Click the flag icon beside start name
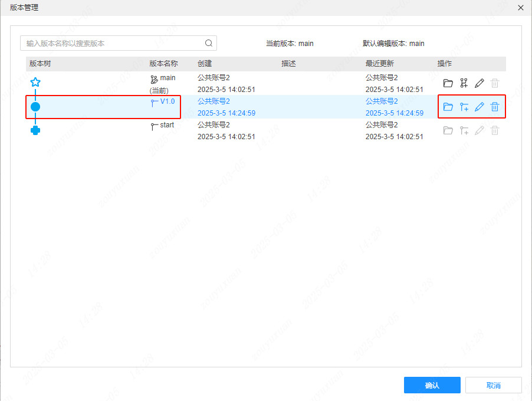This screenshot has width=532, height=401. [152, 125]
